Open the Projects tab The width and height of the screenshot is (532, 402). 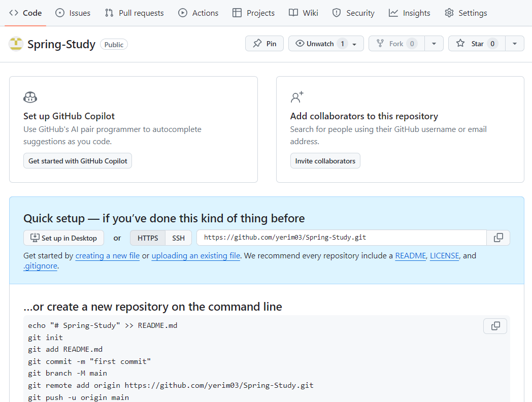click(x=253, y=13)
